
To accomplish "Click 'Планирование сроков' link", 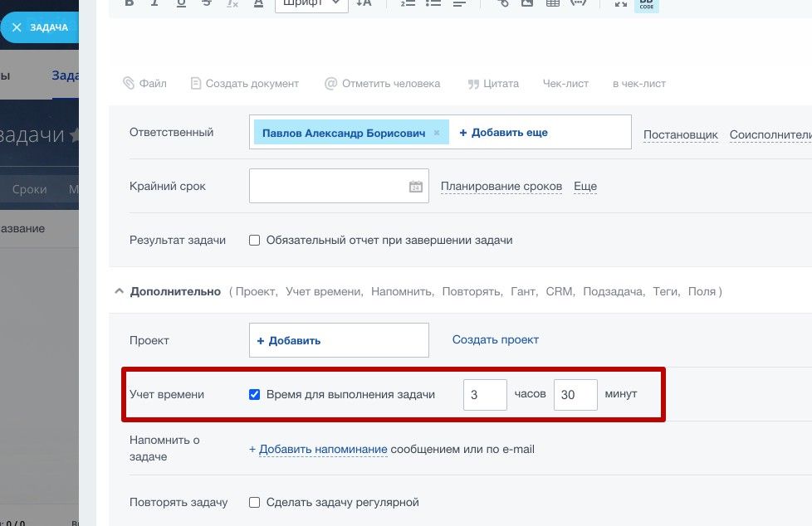I will click(x=501, y=187).
